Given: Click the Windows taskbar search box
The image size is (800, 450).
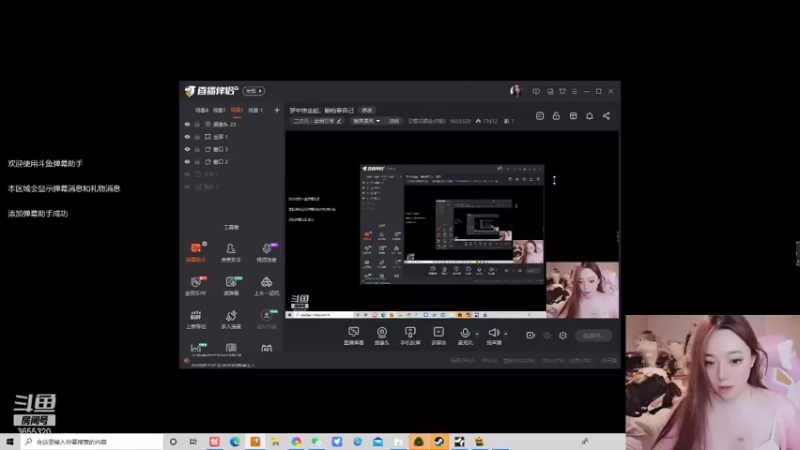Looking at the screenshot, I should point(92,442).
